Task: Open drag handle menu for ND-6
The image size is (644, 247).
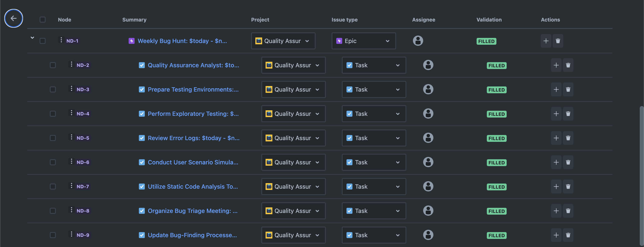Action: [x=72, y=161]
